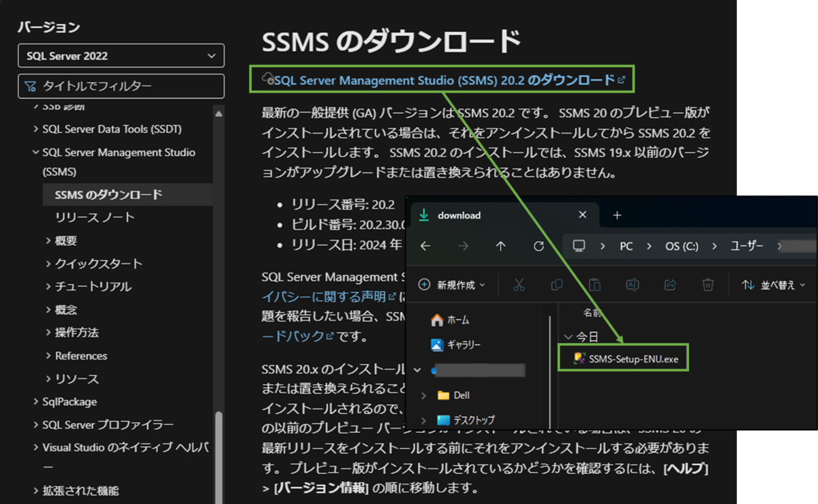
Task: Open デスクトップ in navigation pane
Action: (466, 420)
